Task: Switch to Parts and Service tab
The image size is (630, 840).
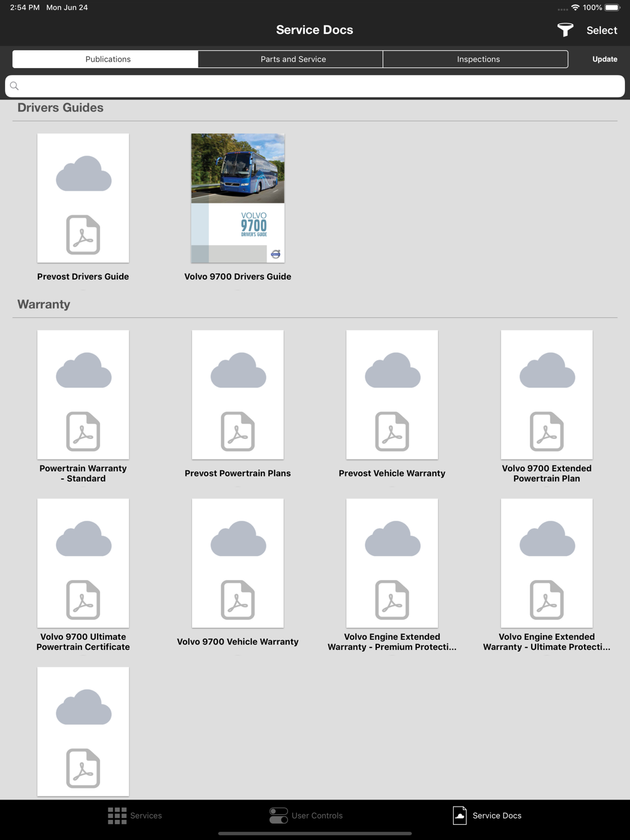Action: (290, 59)
